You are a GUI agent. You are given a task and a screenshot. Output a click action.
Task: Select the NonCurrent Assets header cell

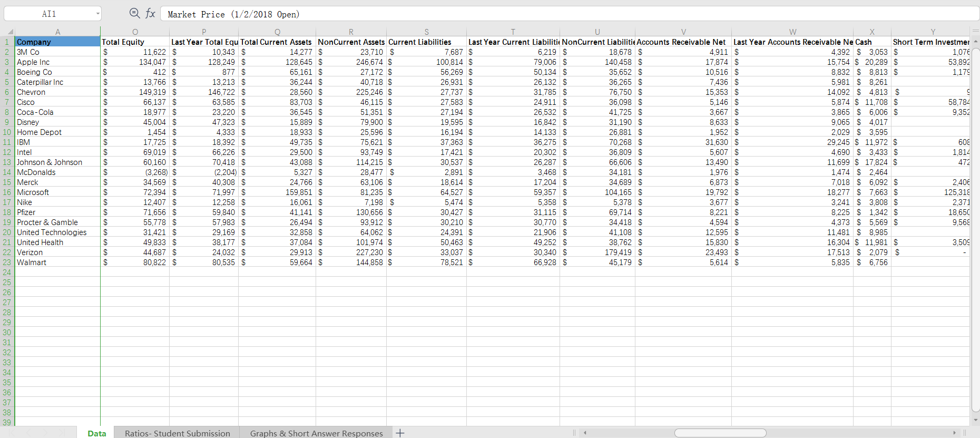click(351, 42)
